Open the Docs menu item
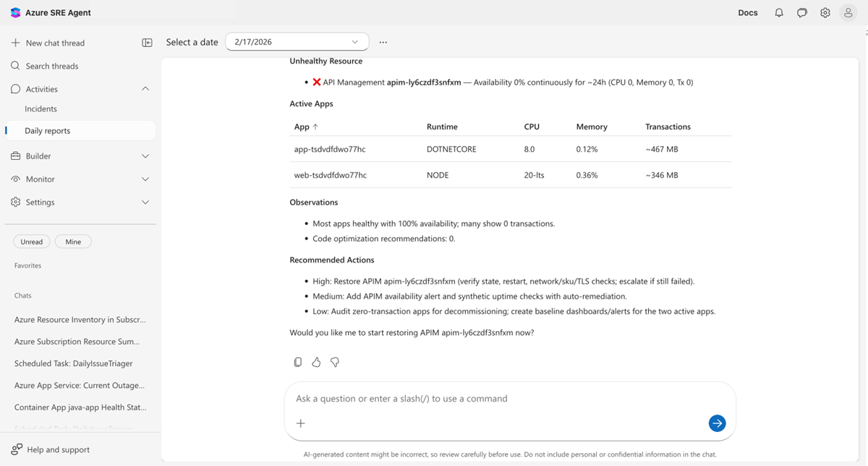The width and height of the screenshot is (868, 466). click(747, 12)
